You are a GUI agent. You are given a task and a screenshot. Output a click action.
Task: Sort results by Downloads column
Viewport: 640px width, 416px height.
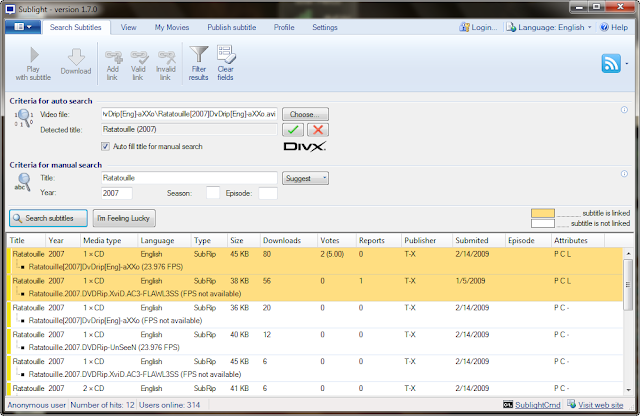[x=288, y=240]
